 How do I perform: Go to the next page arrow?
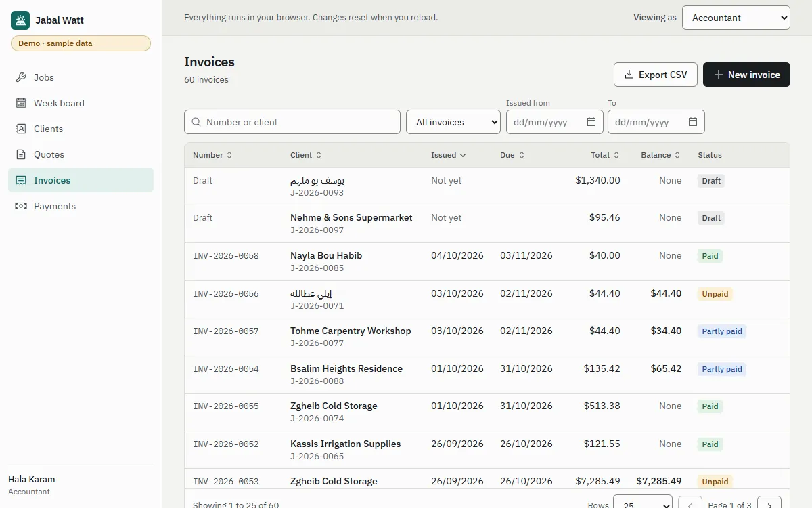769,503
